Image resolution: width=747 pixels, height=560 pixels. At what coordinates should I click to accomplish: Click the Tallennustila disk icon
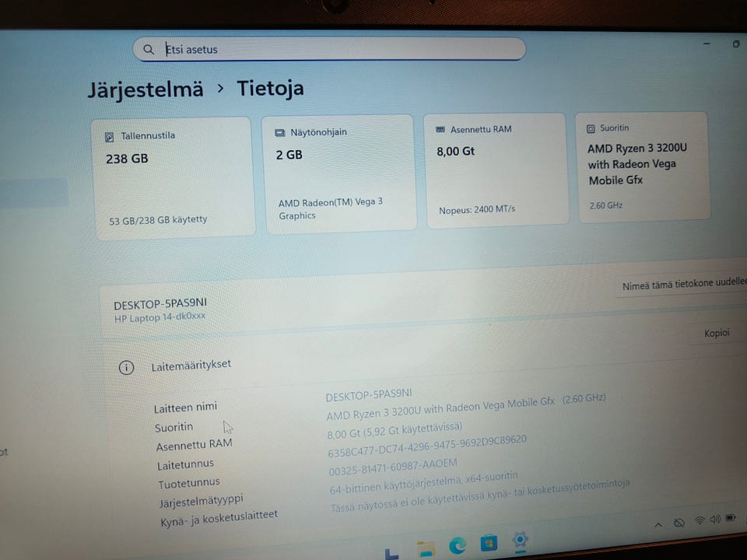tap(109, 137)
